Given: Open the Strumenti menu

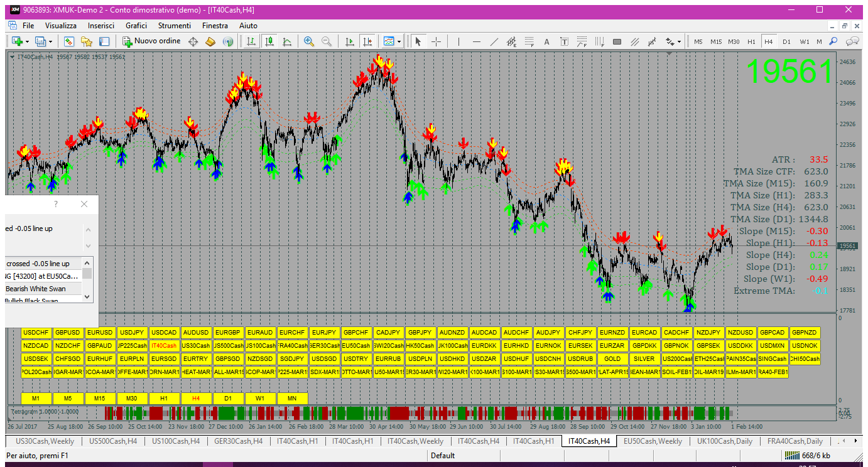Looking at the screenshot, I should coord(175,26).
